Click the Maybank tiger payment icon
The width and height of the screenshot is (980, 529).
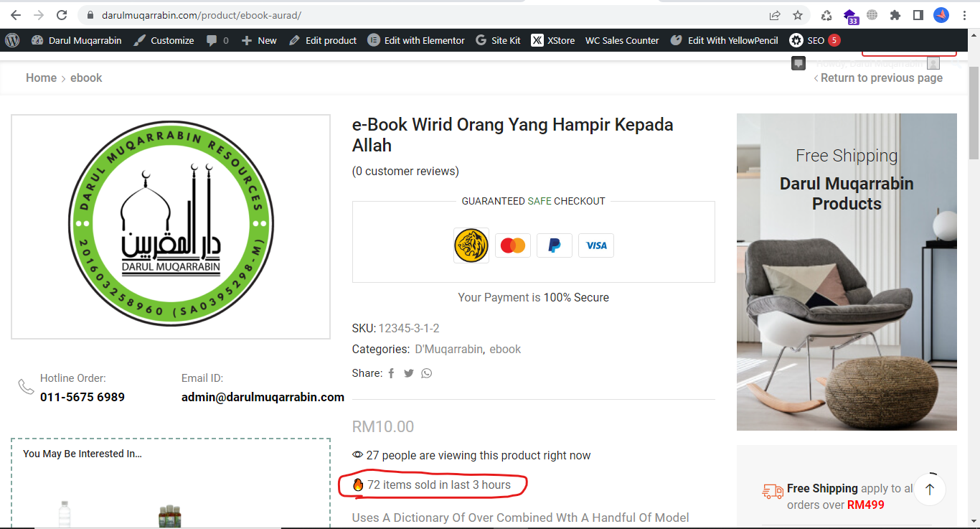pyautogui.click(x=471, y=245)
